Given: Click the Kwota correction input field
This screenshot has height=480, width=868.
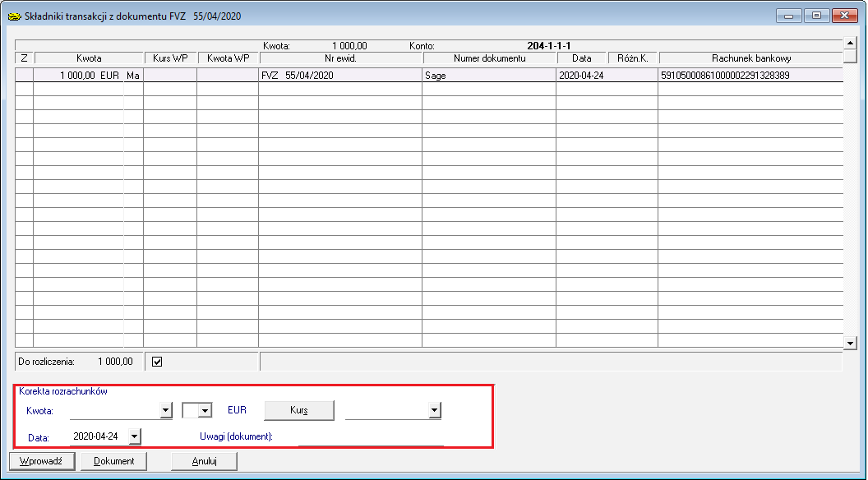Looking at the screenshot, I should point(114,410).
